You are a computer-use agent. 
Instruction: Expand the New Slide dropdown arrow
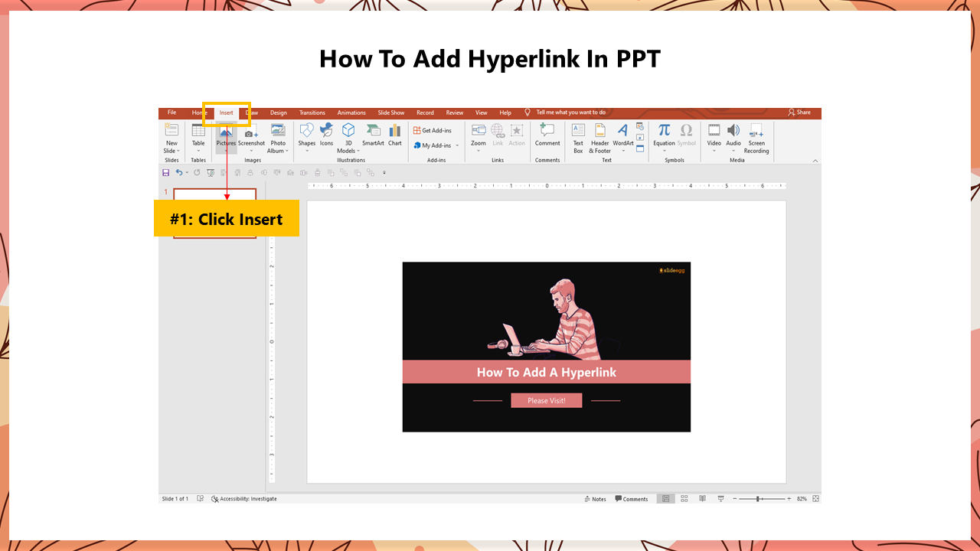(x=178, y=152)
